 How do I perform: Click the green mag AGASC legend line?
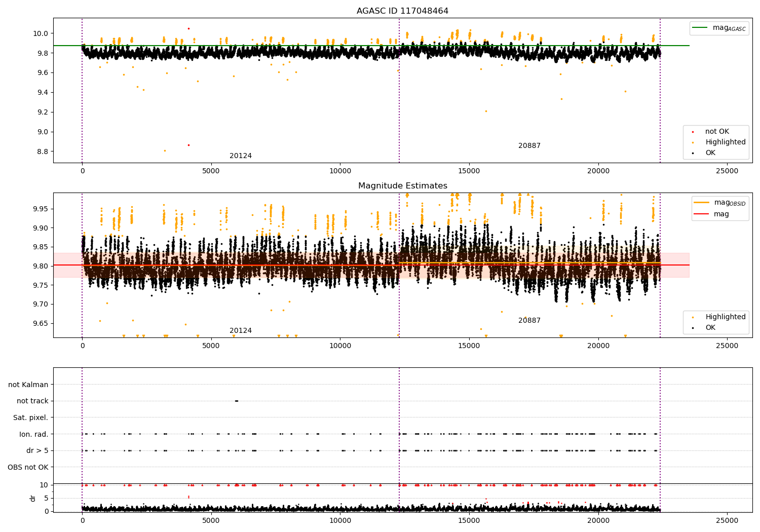701,28
